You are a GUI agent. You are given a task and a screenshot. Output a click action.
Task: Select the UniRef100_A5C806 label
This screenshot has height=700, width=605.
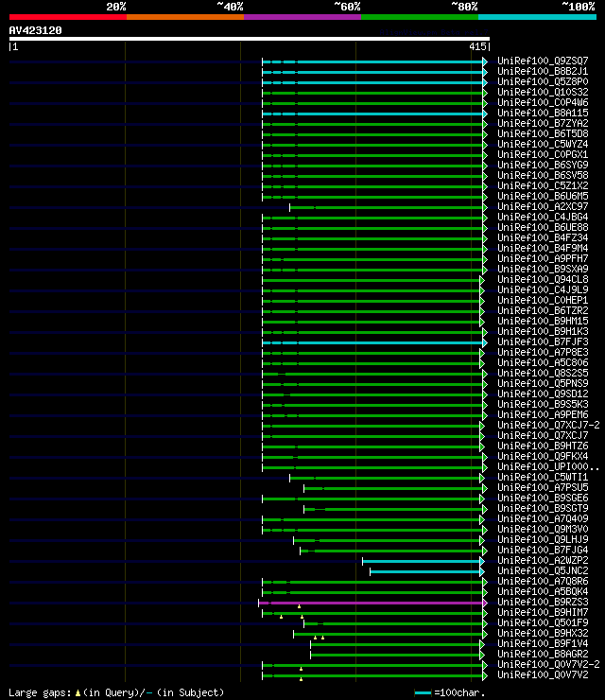point(543,362)
